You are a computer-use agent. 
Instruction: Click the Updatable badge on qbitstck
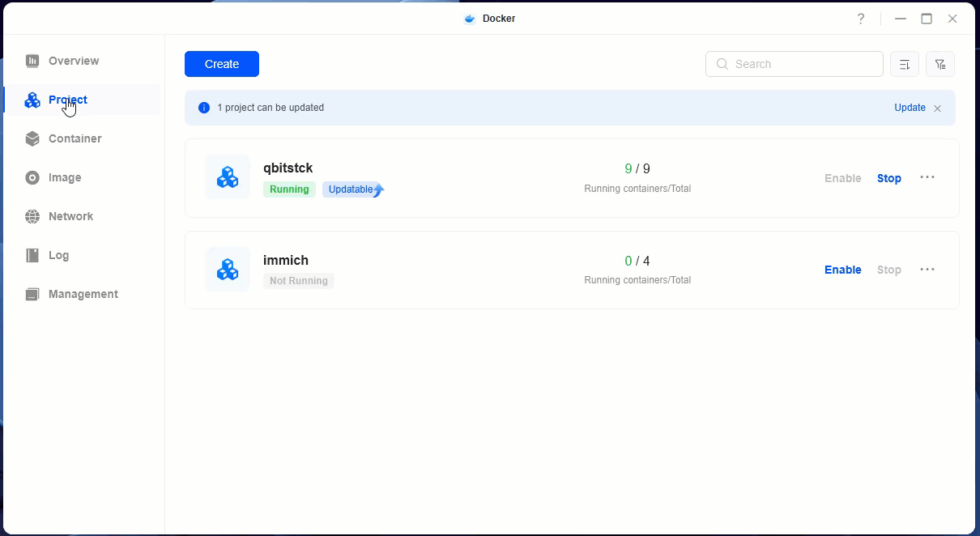pos(353,189)
